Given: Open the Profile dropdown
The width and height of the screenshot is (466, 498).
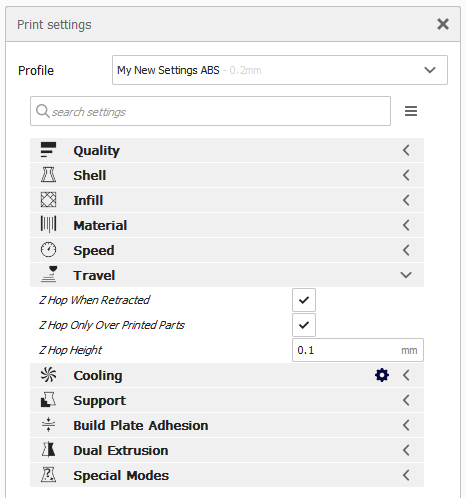Looking at the screenshot, I should click(280, 70).
